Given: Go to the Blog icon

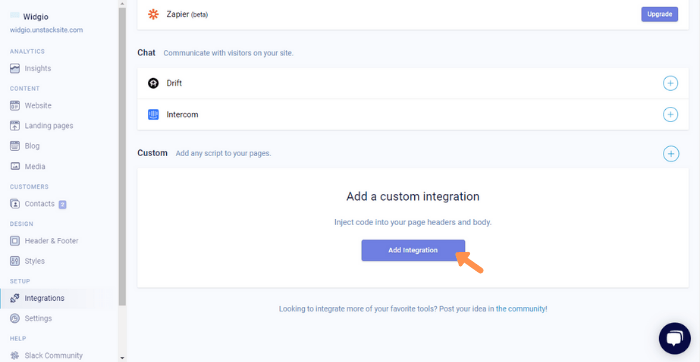Looking at the screenshot, I should tap(15, 146).
